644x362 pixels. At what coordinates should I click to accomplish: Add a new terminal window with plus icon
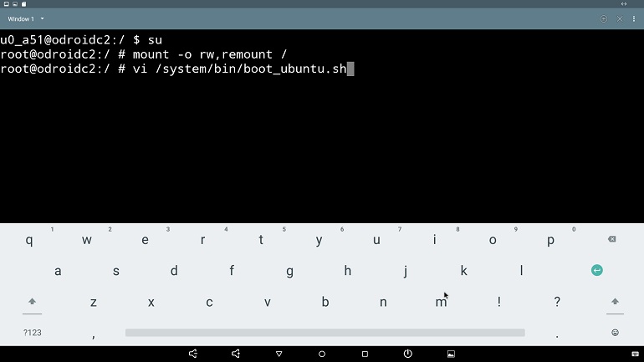coord(603,19)
